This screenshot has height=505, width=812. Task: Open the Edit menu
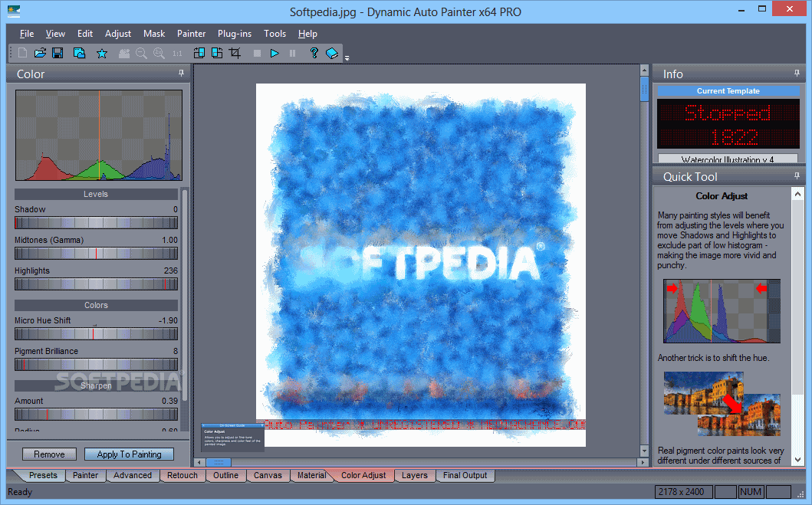pyautogui.click(x=85, y=34)
